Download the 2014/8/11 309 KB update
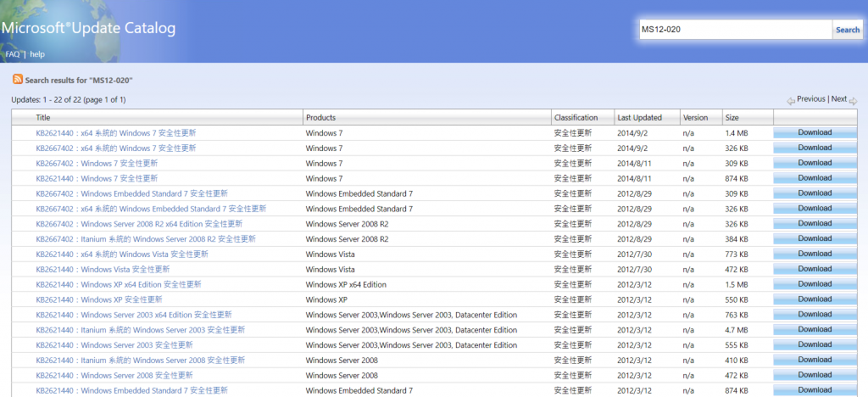The image size is (868, 397). pos(815,164)
